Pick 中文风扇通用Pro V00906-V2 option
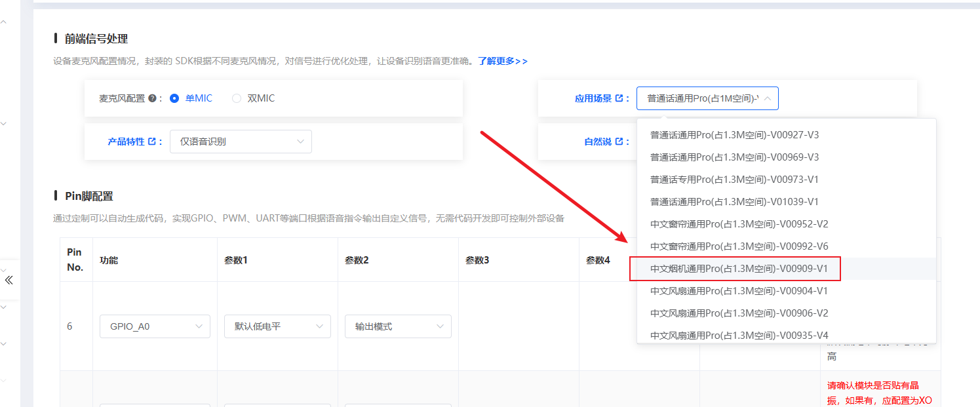The image size is (980, 407). pyautogui.click(x=739, y=313)
